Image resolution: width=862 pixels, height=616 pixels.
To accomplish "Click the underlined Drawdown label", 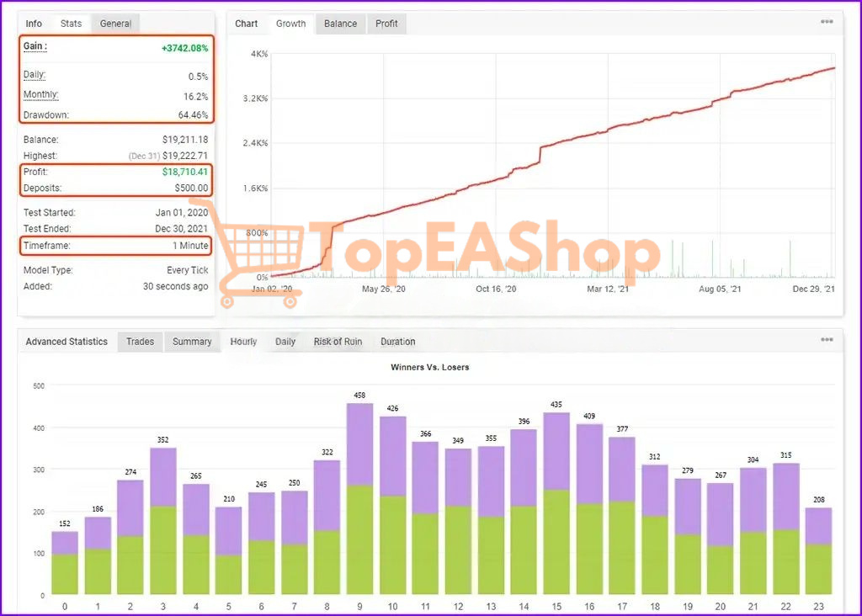I will click(46, 115).
